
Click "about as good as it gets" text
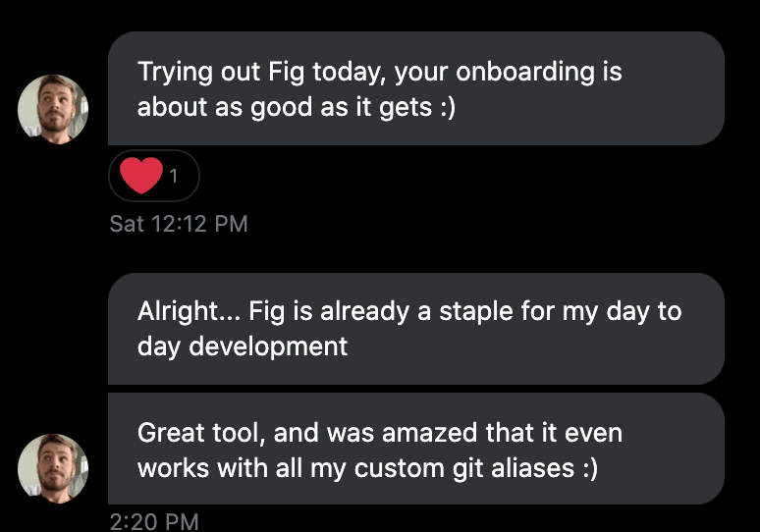pos(285,106)
